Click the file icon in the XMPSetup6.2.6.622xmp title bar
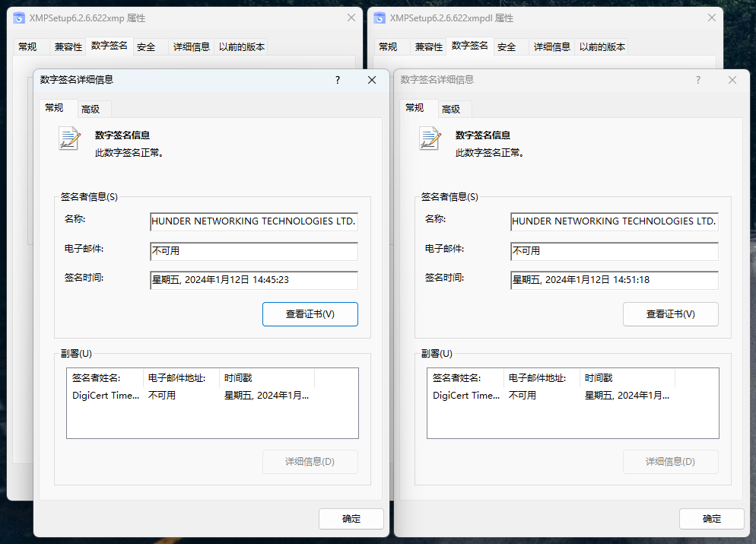 tap(19, 17)
